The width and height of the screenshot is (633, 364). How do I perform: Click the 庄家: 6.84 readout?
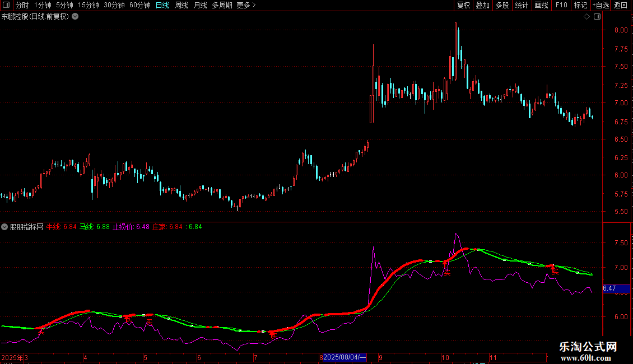167,227
